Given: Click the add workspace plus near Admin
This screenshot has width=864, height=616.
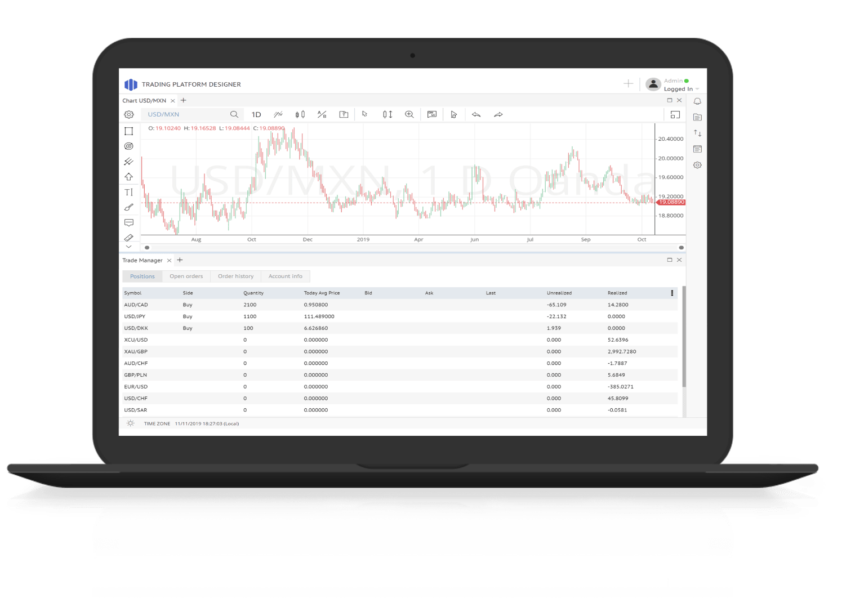Looking at the screenshot, I should coord(629,84).
